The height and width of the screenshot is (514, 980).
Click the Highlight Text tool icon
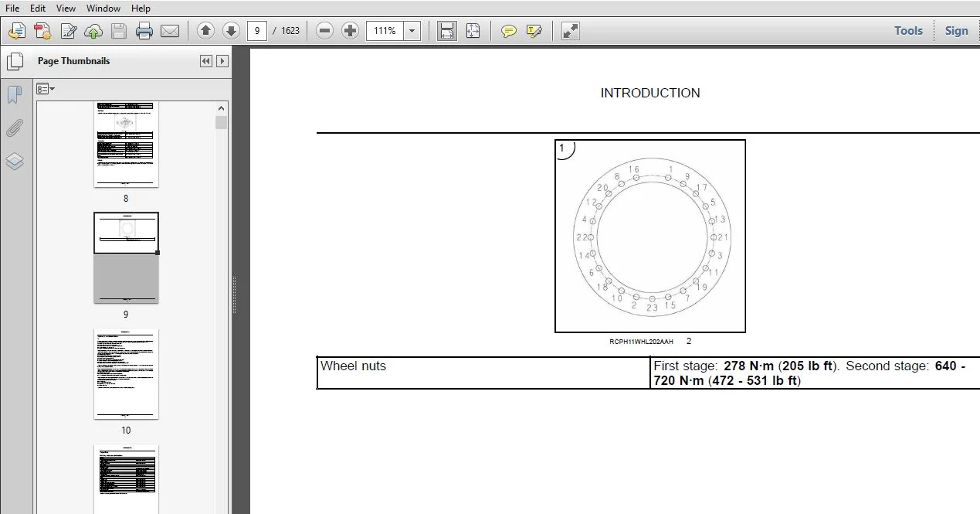coord(534,31)
